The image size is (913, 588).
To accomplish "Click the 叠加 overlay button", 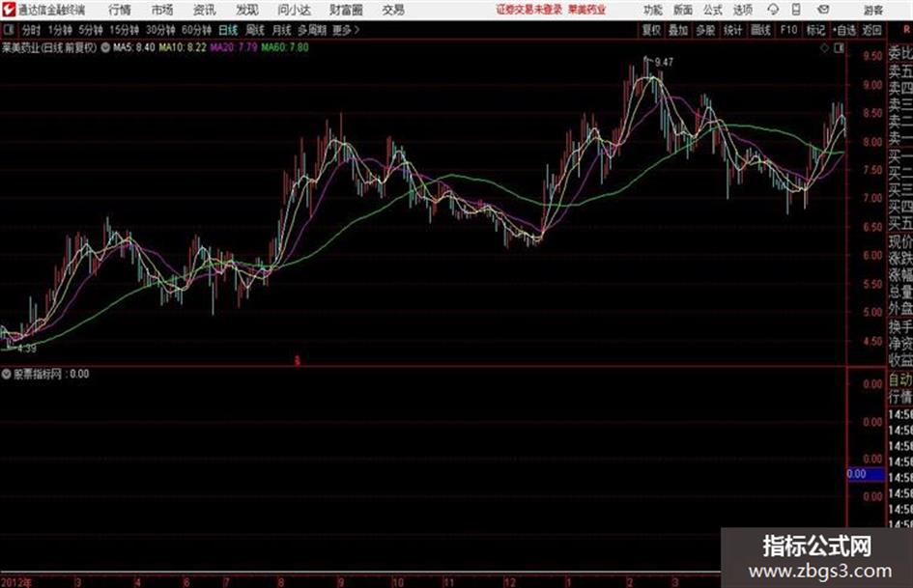I will 678,30.
